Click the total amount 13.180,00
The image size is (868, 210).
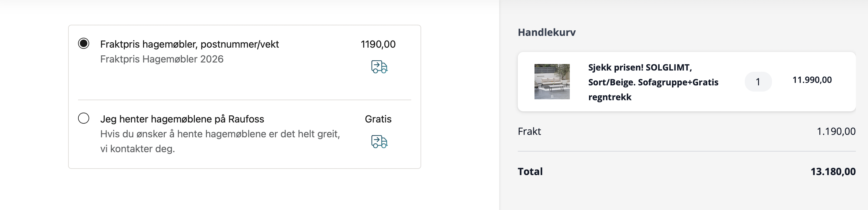(833, 171)
